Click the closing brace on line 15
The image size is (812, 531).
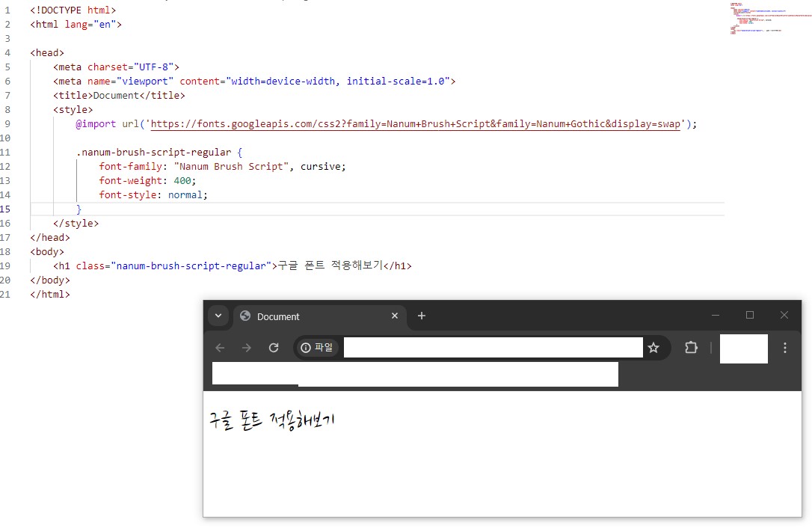(79, 209)
